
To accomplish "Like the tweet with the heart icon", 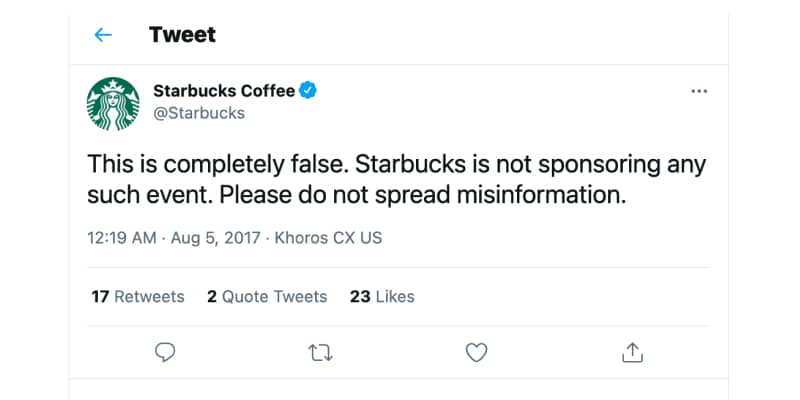I will tap(477, 353).
